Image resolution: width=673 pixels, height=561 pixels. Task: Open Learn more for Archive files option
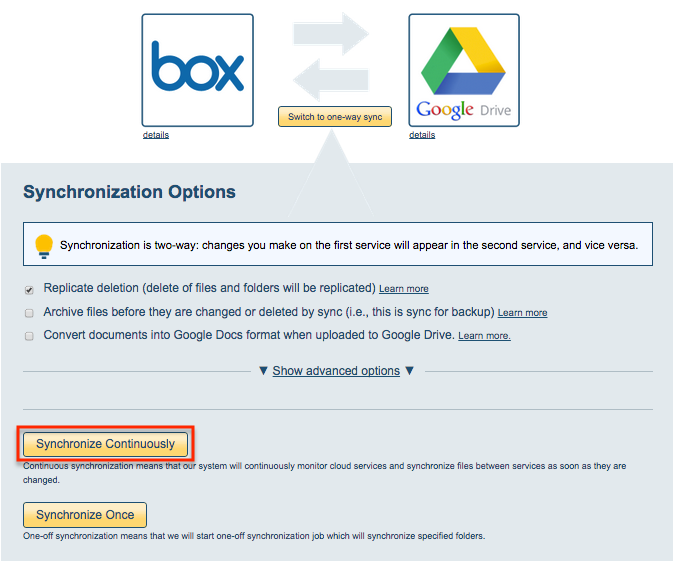pyautogui.click(x=522, y=313)
